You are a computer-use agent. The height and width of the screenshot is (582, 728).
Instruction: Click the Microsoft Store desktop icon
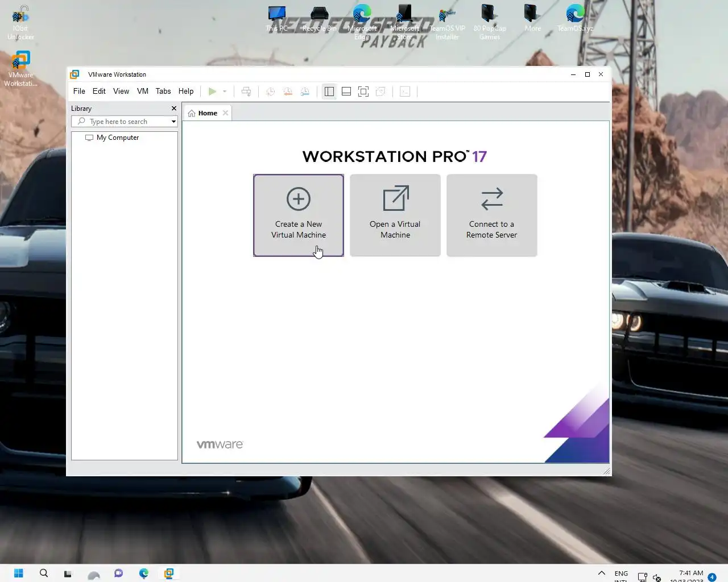click(x=404, y=23)
